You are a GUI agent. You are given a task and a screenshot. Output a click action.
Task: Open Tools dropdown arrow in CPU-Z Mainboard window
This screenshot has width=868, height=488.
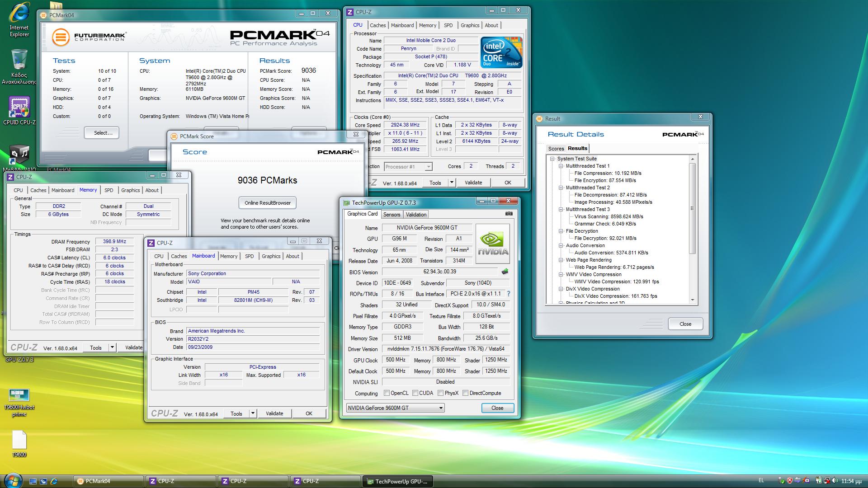pyautogui.click(x=253, y=413)
